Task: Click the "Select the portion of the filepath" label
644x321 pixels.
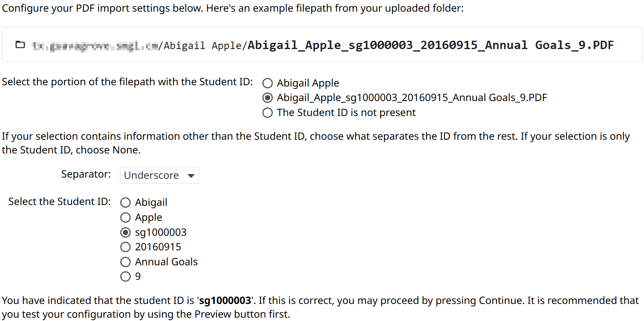Action: 127,82
